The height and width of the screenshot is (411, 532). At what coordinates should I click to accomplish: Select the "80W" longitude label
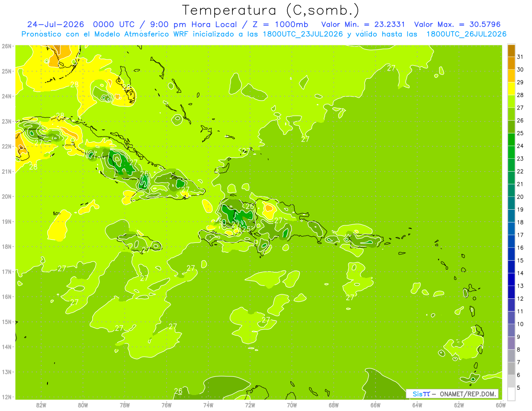pos(83,404)
